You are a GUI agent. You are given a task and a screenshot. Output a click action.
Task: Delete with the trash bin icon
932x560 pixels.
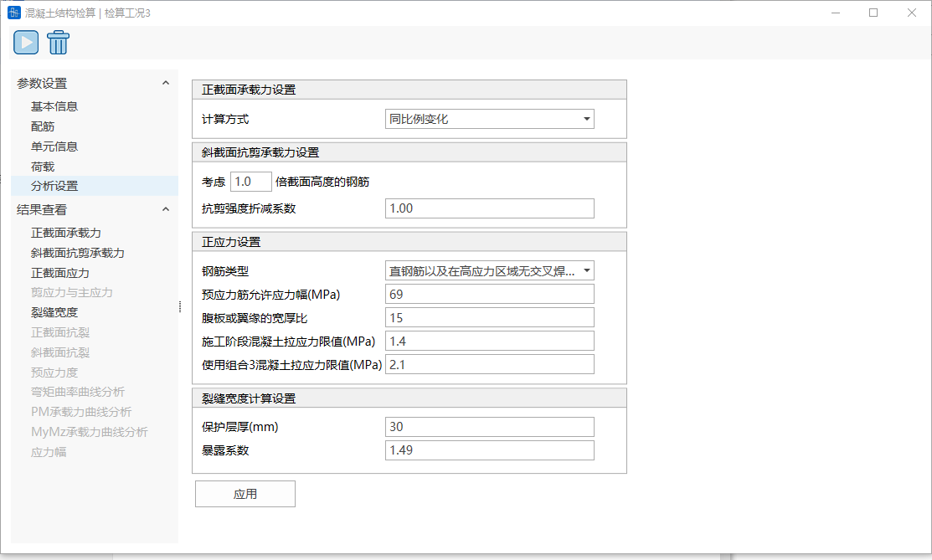59,42
